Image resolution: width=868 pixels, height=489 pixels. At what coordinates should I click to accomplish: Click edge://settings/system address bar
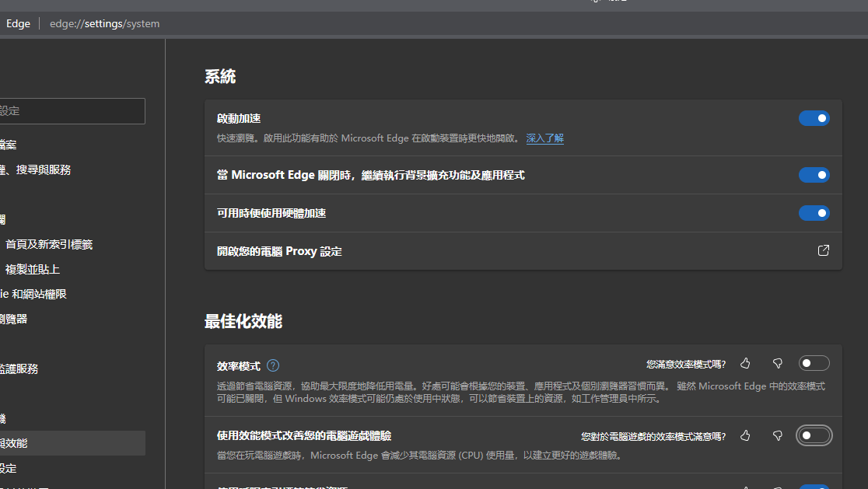[x=105, y=24]
